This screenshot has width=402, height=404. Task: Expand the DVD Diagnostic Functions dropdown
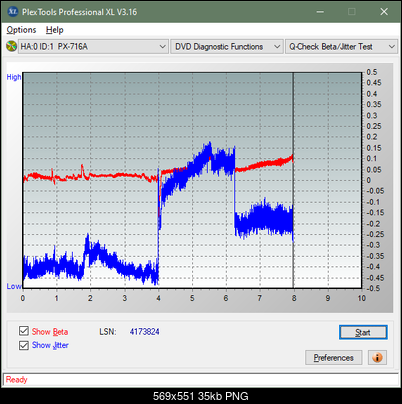(x=227, y=46)
